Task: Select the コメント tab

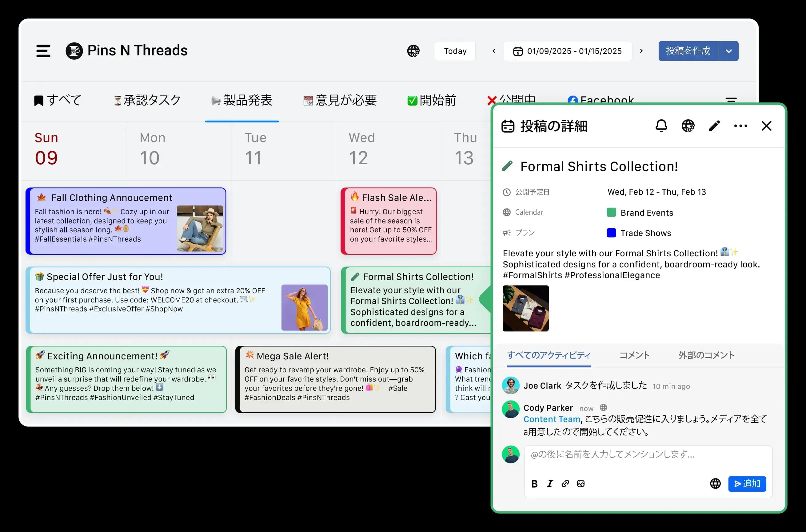Action: point(634,355)
